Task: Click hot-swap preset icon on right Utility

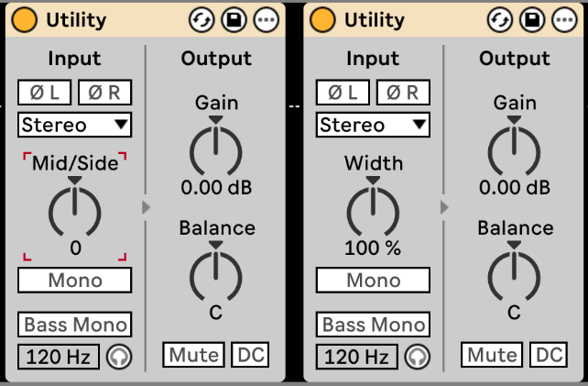Action: tap(499, 19)
